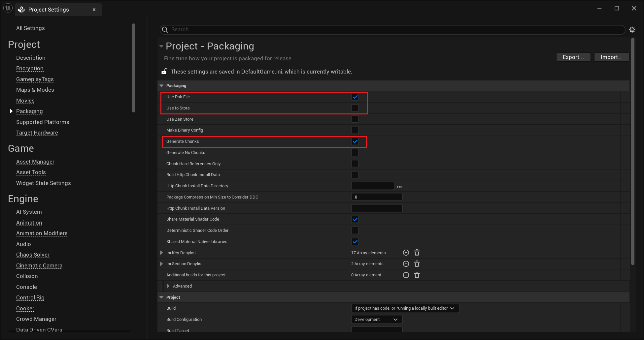Clear the Additional builds array with trash icon
644x340 pixels.
[x=417, y=275]
